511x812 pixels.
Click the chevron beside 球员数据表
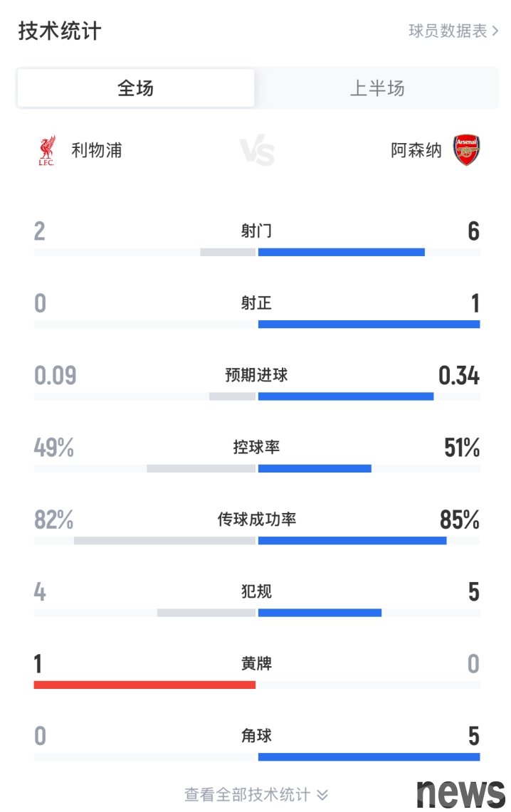pos(495,31)
